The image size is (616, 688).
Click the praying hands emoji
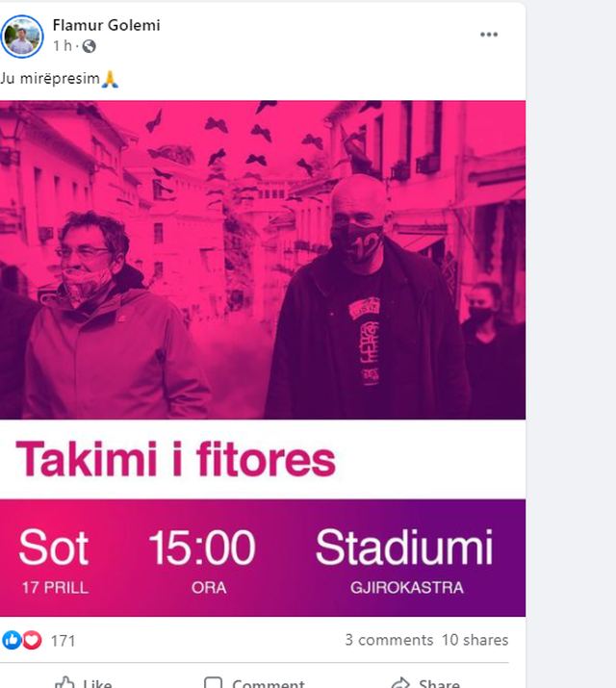110,80
